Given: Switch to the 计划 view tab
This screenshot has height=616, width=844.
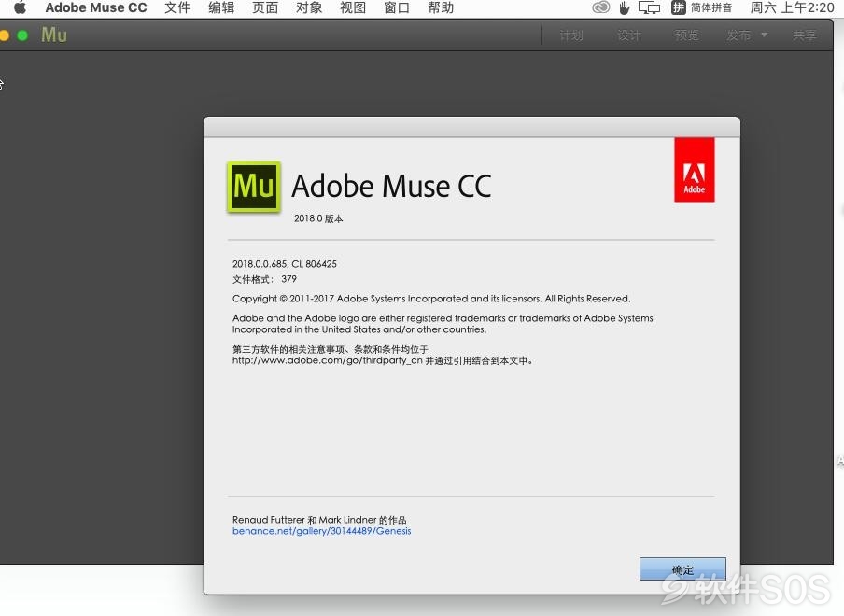Looking at the screenshot, I should (571, 35).
